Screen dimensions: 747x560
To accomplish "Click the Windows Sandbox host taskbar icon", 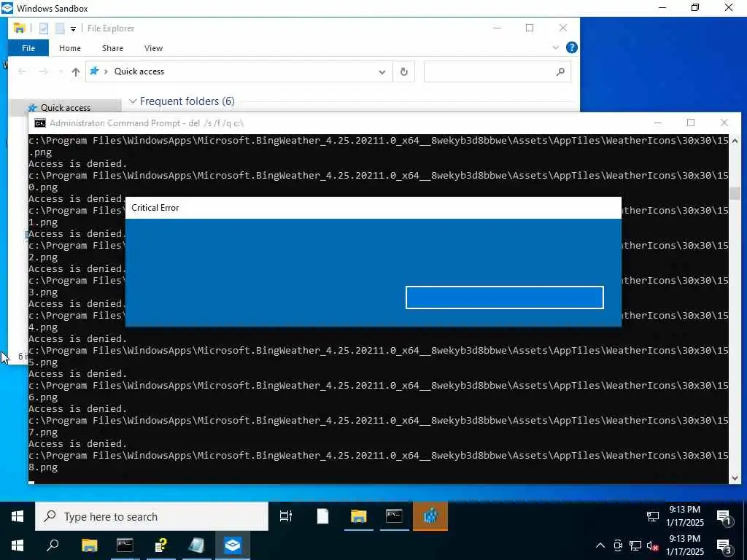I will 233,545.
